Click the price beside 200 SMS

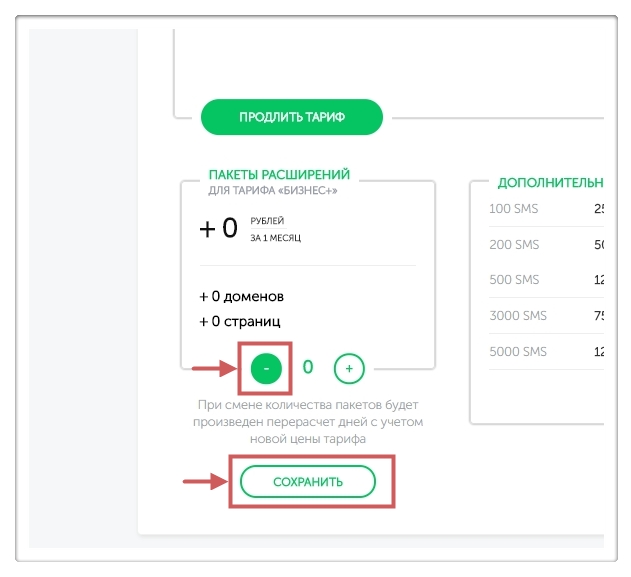[598, 245]
